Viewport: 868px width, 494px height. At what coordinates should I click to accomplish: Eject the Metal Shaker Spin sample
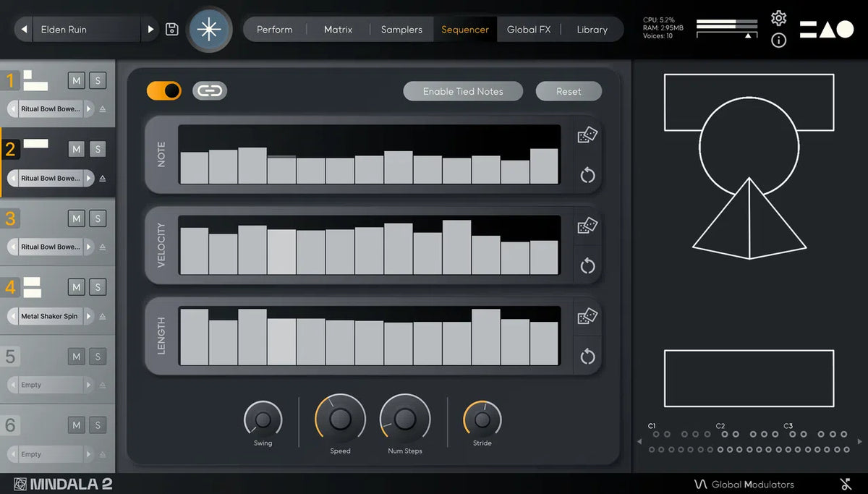102,316
